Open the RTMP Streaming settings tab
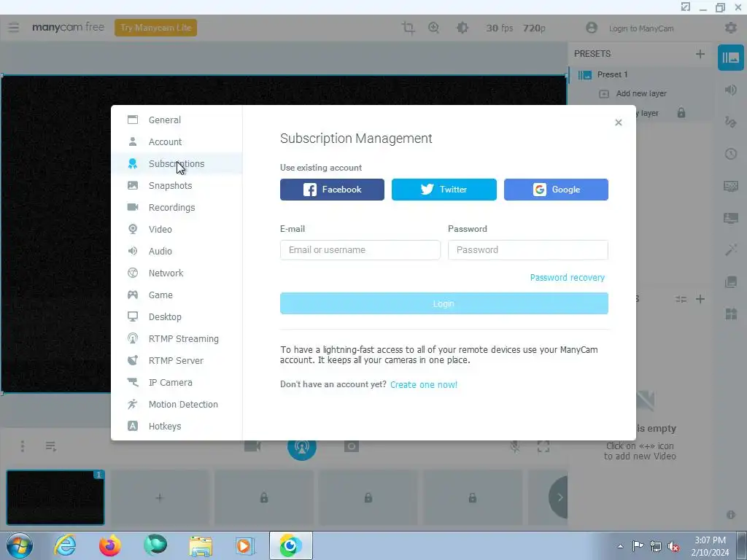 (177, 339)
